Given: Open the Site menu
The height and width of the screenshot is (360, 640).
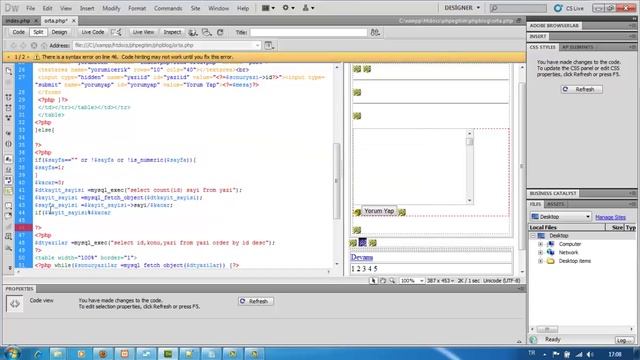Looking at the screenshot, I should [x=196, y=8].
